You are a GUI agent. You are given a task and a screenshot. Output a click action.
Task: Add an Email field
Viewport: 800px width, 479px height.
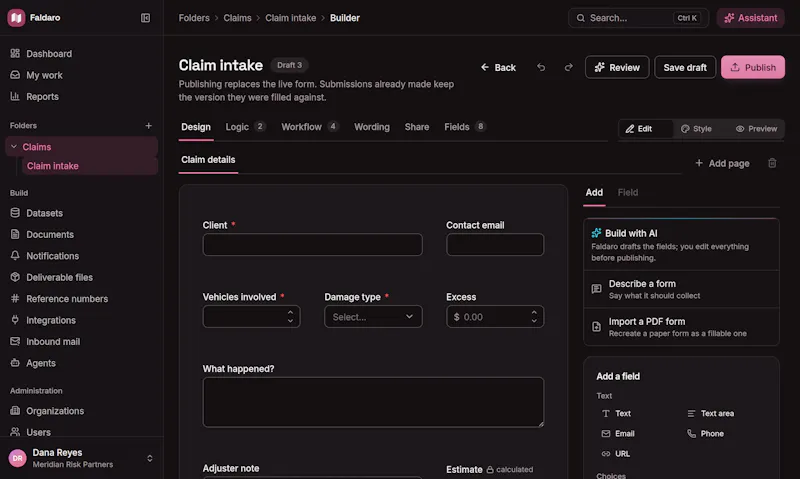click(x=618, y=434)
